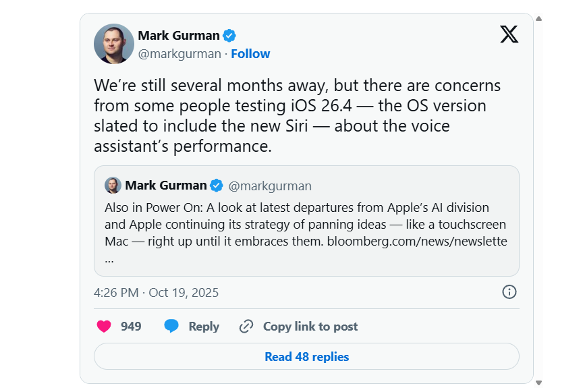Open the 4:26 PM timestamp link

tap(157, 293)
